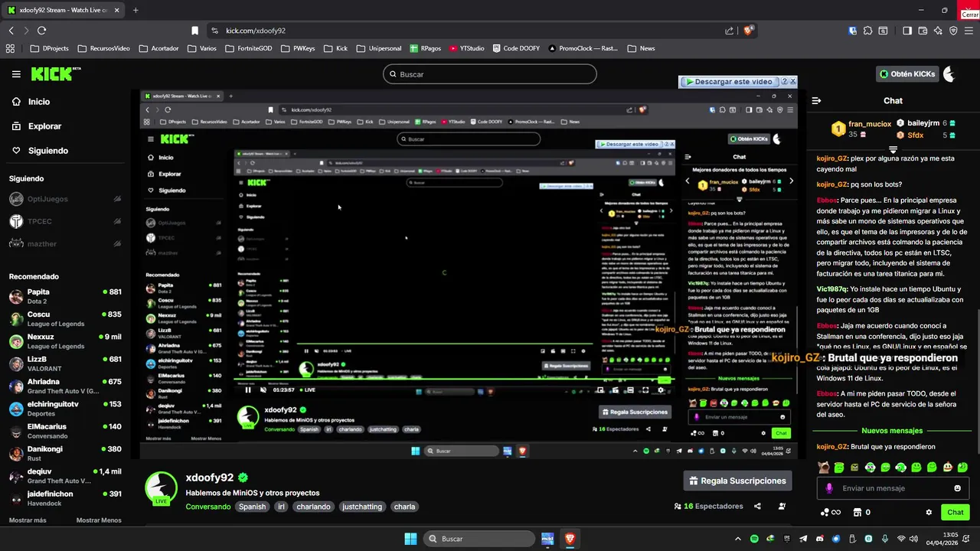Viewport: 980px width, 551px height.
Task: Open Brave main menu
Action: click(969, 31)
